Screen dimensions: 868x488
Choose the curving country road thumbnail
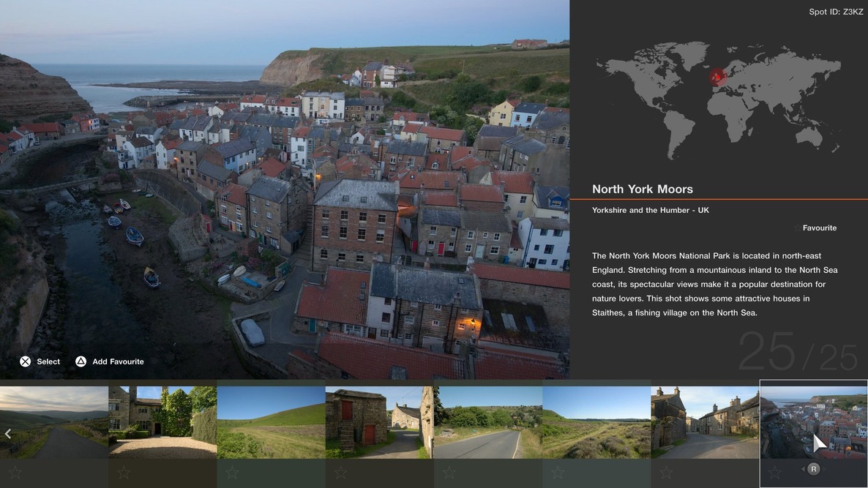tap(487, 422)
